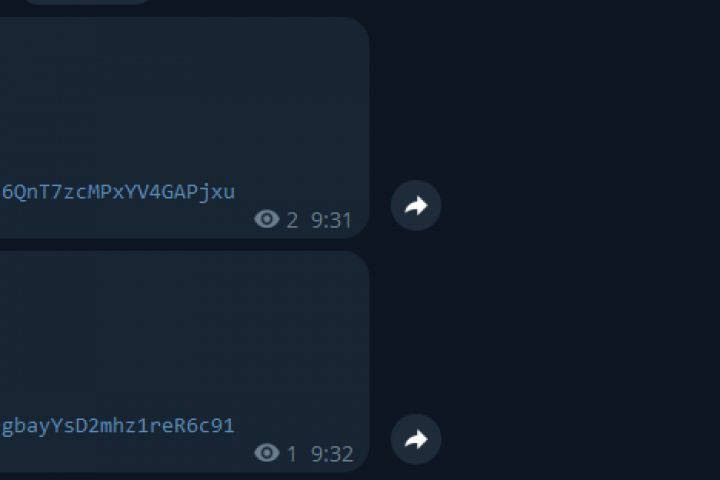Click the gap between the two message bubbles

click(x=184, y=244)
